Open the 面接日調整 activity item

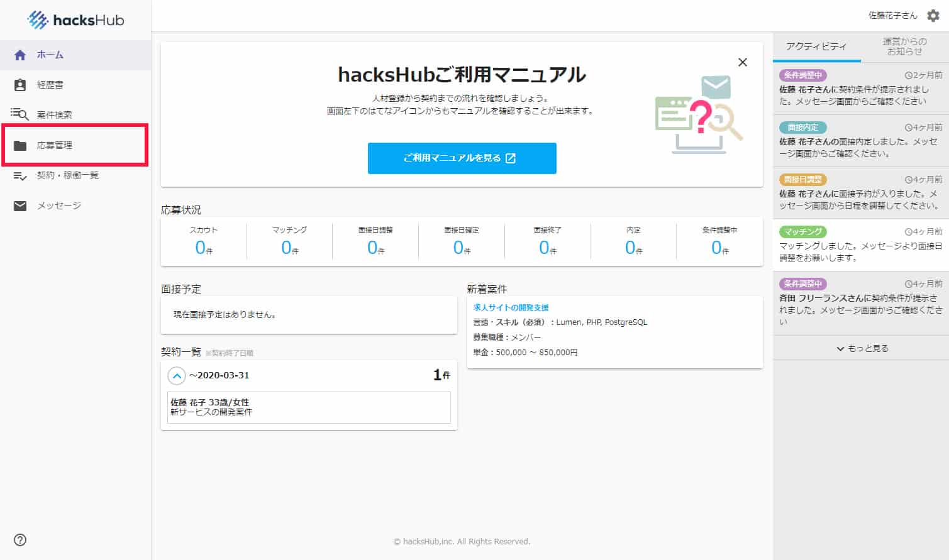[861, 192]
